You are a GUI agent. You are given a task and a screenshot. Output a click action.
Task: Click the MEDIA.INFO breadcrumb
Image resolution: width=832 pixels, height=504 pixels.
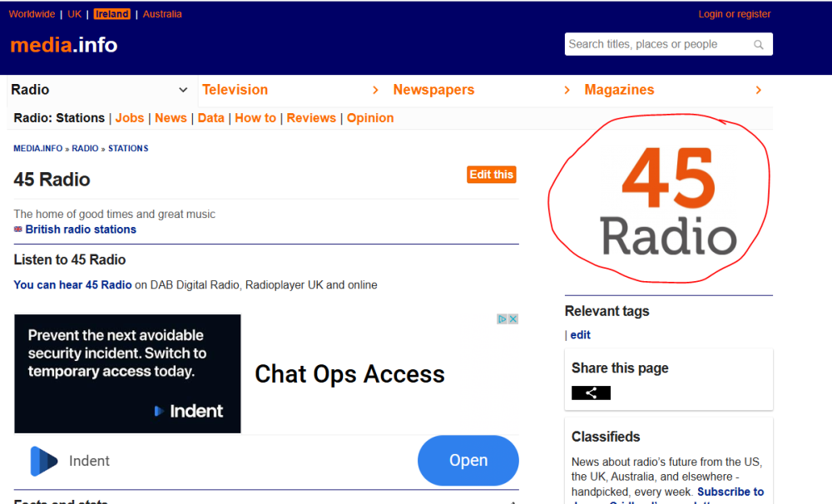[38, 149]
